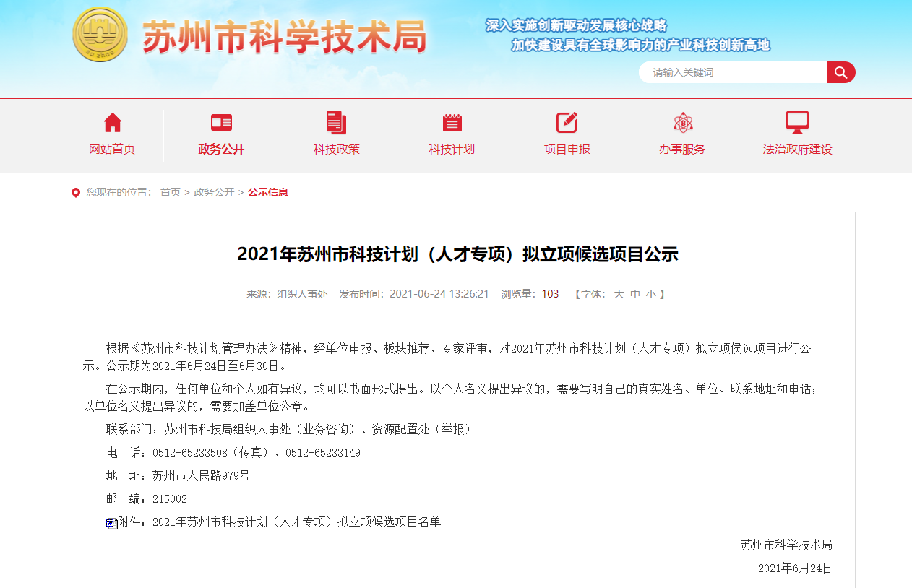This screenshot has width=912, height=588.
Task: Set font size to 小
Action: (651, 294)
